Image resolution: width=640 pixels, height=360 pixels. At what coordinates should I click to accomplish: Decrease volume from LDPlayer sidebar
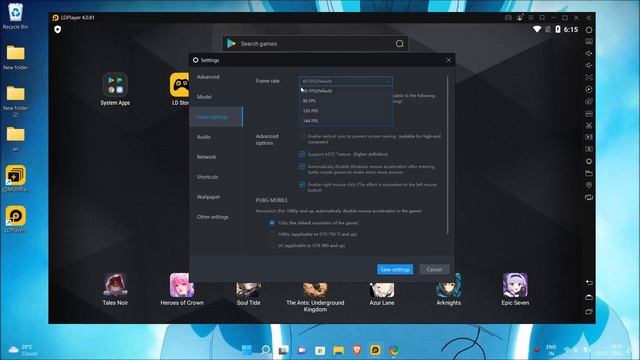[589, 65]
